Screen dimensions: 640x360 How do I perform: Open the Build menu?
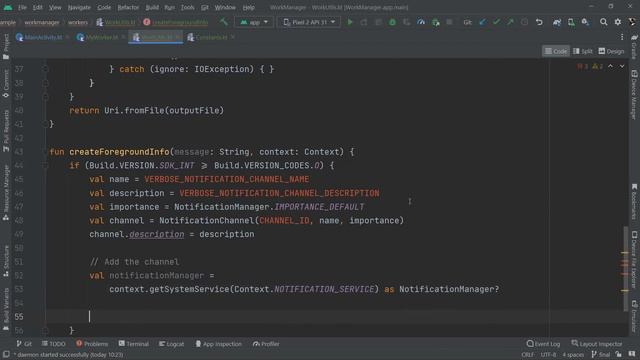tap(152, 7)
